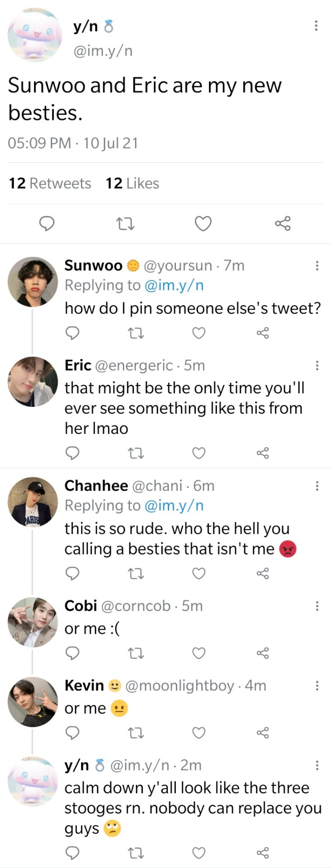Image resolution: width=331 pixels, height=868 pixels.
Task: Share Kevin's 'or me' reply
Action: (x=263, y=733)
